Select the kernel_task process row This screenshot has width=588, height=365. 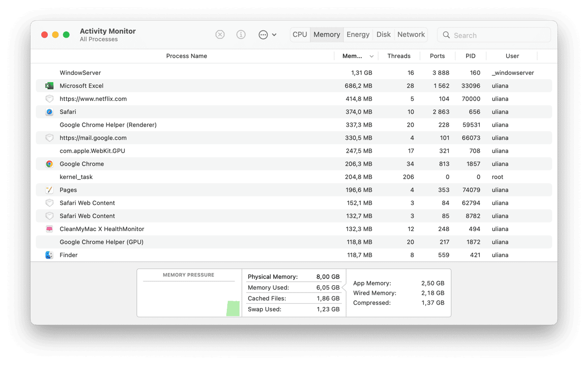(193, 177)
